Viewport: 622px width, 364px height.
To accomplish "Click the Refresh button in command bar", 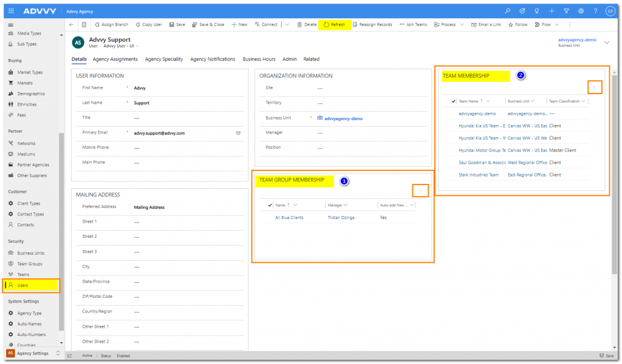I will [x=334, y=25].
